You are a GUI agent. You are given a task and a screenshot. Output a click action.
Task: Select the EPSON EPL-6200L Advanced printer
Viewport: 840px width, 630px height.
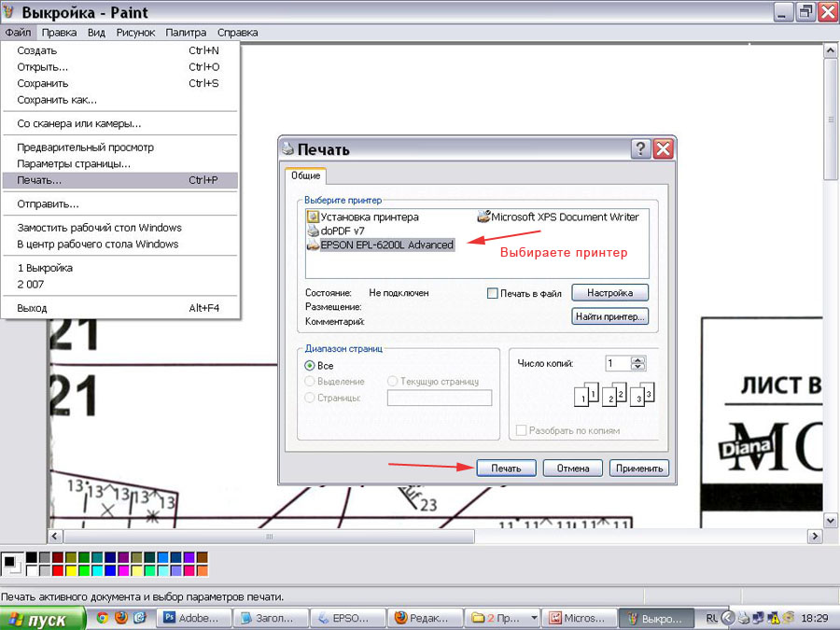[x=385, y=245]
